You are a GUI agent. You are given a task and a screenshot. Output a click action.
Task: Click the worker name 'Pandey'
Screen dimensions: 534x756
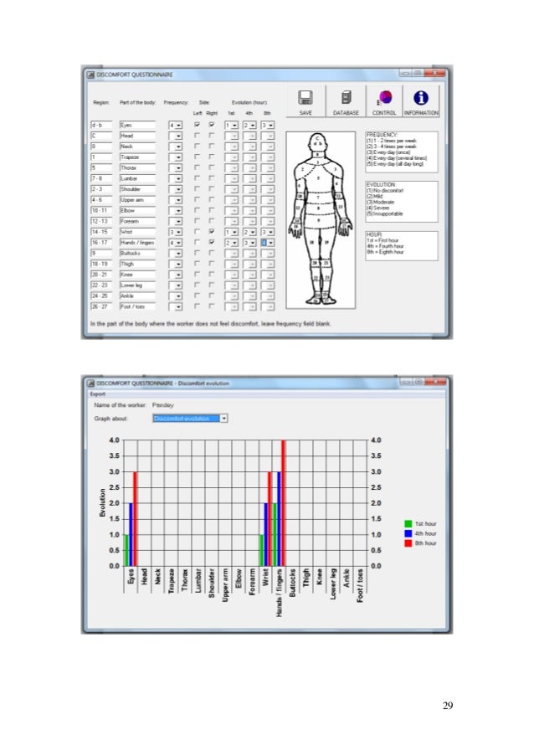(162, 405)
